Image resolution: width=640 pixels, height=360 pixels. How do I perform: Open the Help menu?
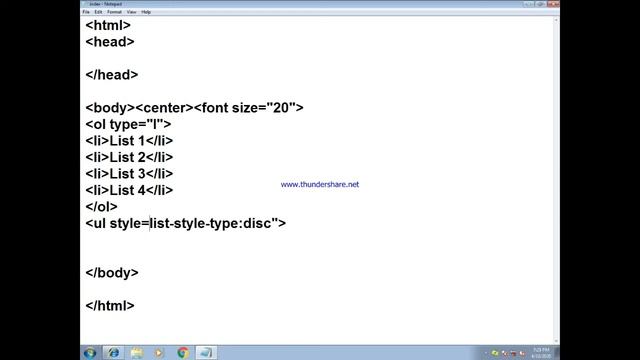tap(146, 12)
